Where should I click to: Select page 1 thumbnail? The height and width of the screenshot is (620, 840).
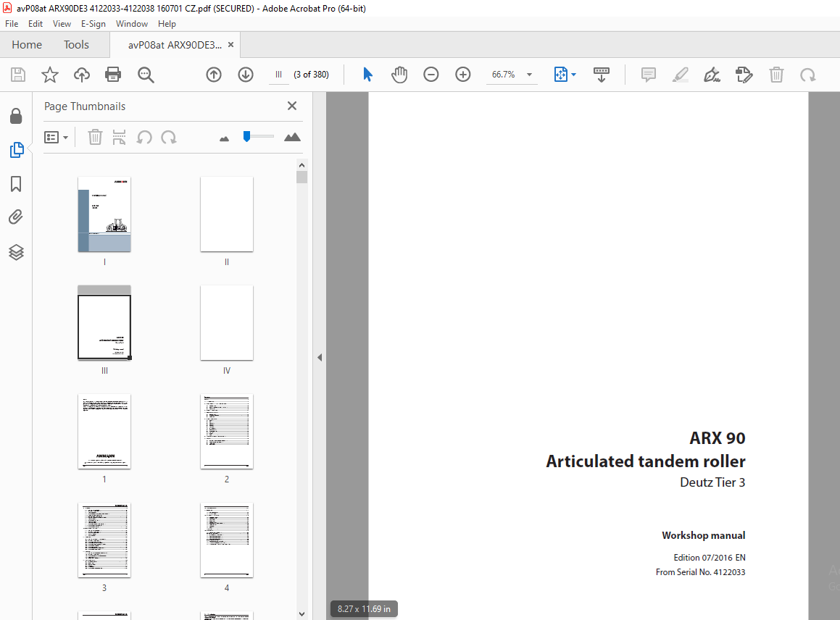104,432
